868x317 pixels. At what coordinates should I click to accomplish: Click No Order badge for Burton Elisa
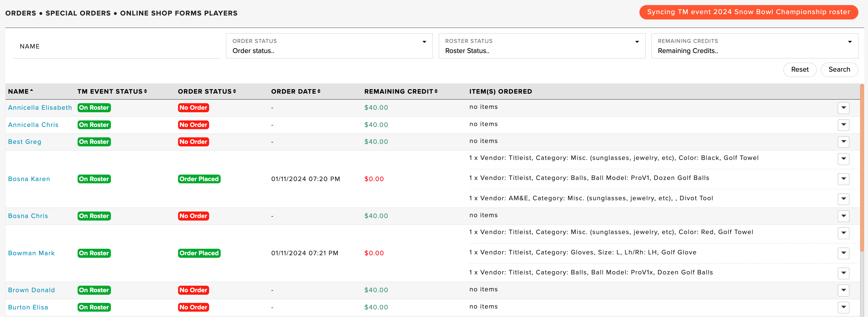193,307
